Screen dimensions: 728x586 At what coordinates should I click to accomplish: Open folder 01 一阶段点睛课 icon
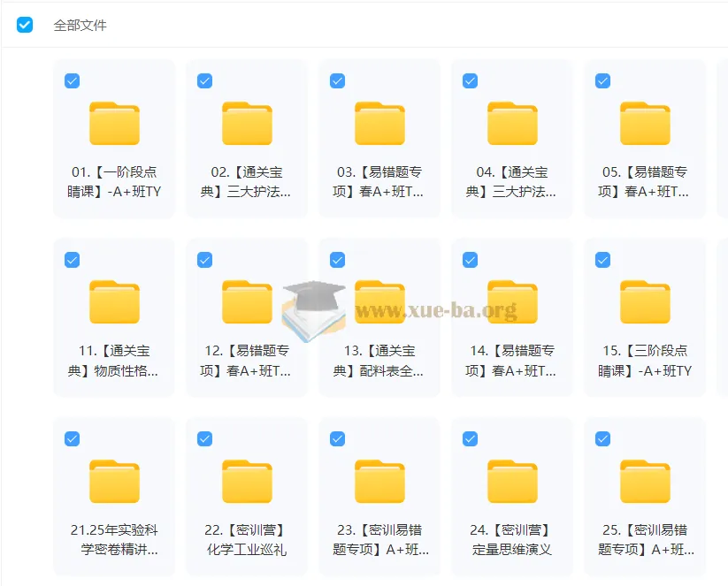114,124
